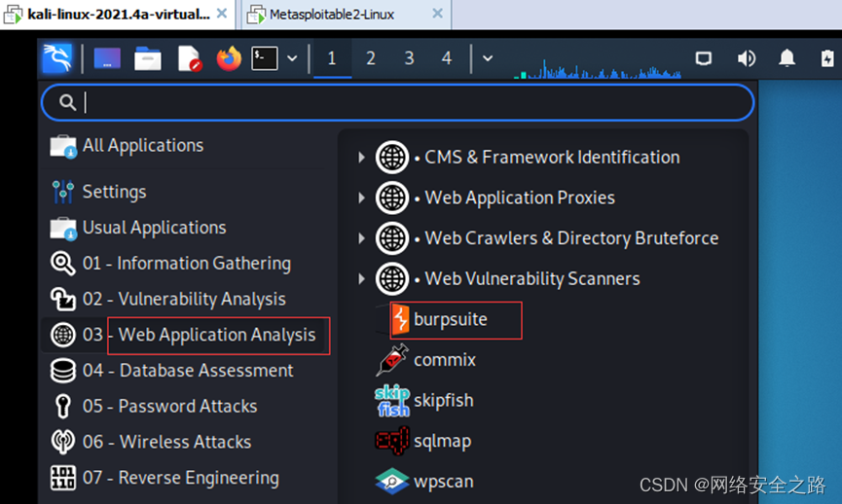The height and width of the screenshot is (504, 842).
Task: Launch sqlmap via its red icon
Action: coord(392,441)
